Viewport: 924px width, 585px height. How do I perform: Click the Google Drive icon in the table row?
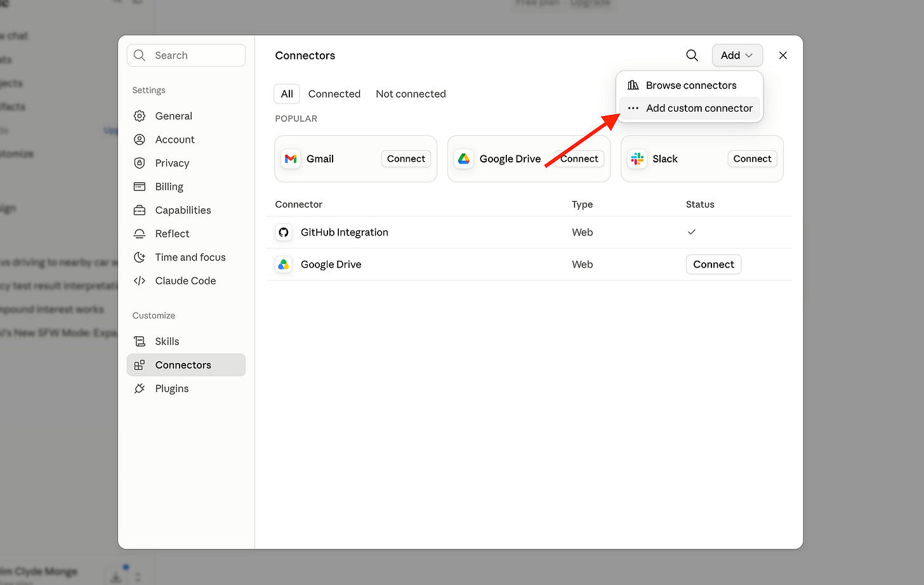click(x=284, y=265)
